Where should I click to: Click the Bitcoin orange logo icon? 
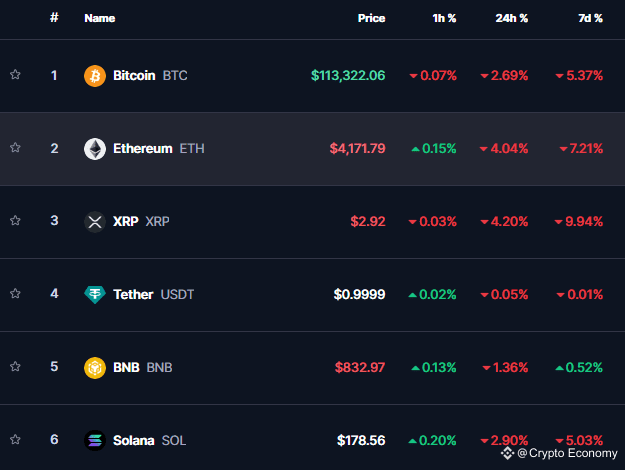[x=95, y=76]
